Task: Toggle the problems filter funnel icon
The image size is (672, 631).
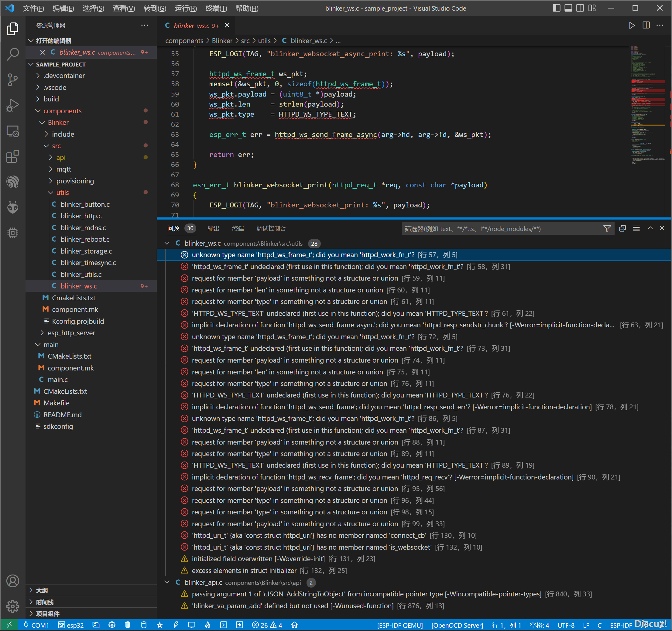Action: tap(607, 229)
